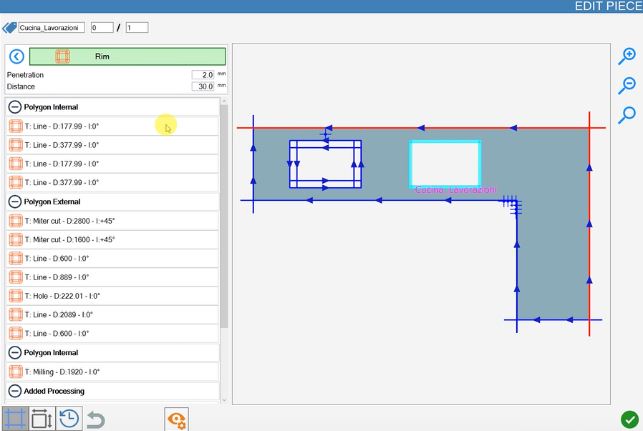Set the Distance value field

pos(203,86)
